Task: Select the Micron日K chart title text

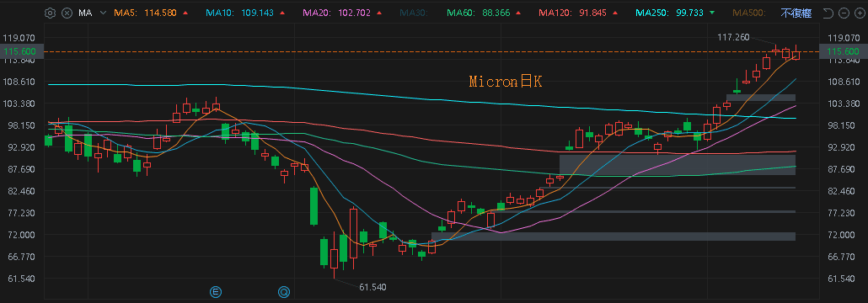Action: [x=506, y=82]
